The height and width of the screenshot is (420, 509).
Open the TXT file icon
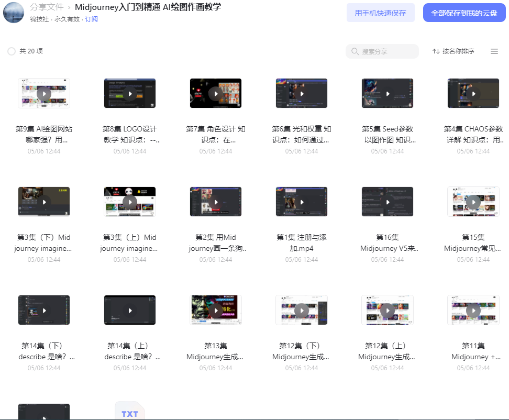click(x=130, y=411)
